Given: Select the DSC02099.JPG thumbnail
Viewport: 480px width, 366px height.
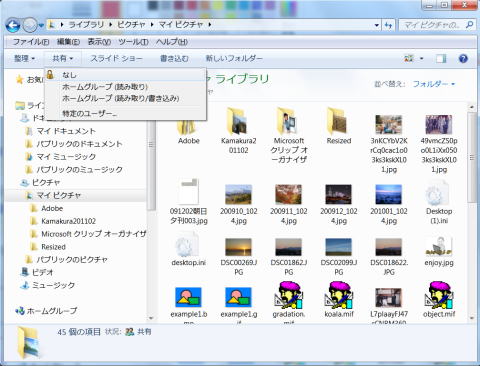Looking at the screenshot, I should coord(339,247).
